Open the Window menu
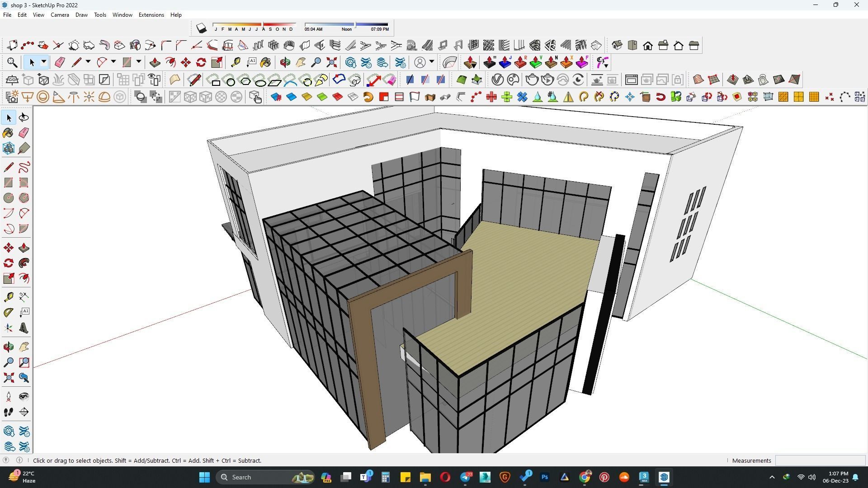The image size is (868, 488). click(x=122, y=15)
